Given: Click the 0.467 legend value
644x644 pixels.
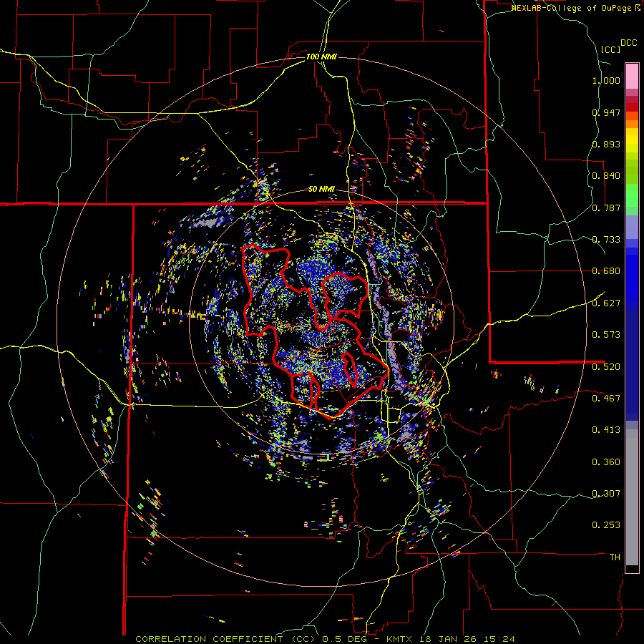Looking at the screenshot, I should pos(606,399).
